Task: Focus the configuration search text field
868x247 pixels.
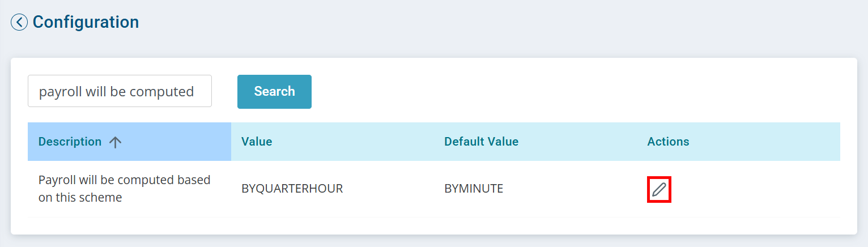Action: [120, 91]
